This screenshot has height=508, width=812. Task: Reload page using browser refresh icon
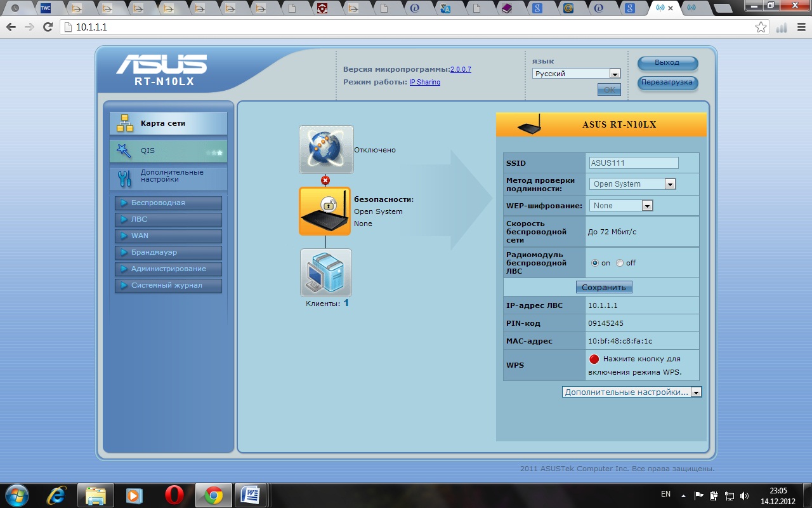tap(47, 27)
